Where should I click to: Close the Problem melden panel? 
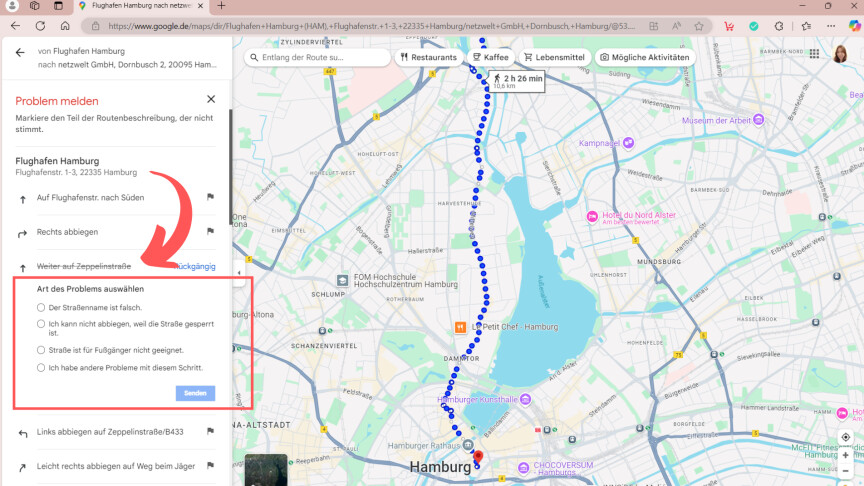coord(211,99)
